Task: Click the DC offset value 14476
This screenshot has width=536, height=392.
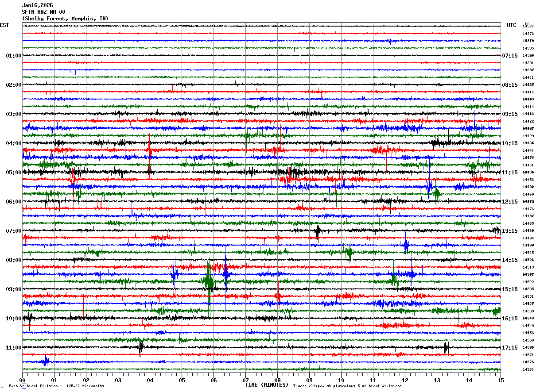Action: pyautogui.click(x=528, y=209)
